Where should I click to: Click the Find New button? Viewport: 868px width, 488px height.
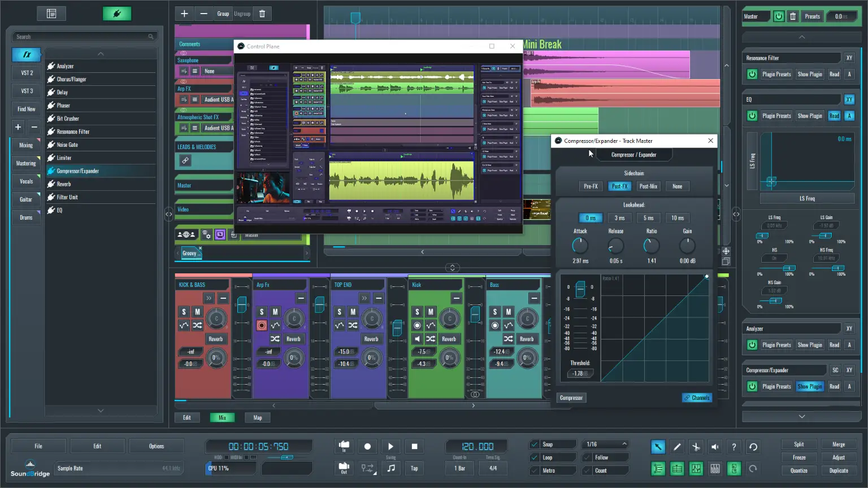(27, 109)
